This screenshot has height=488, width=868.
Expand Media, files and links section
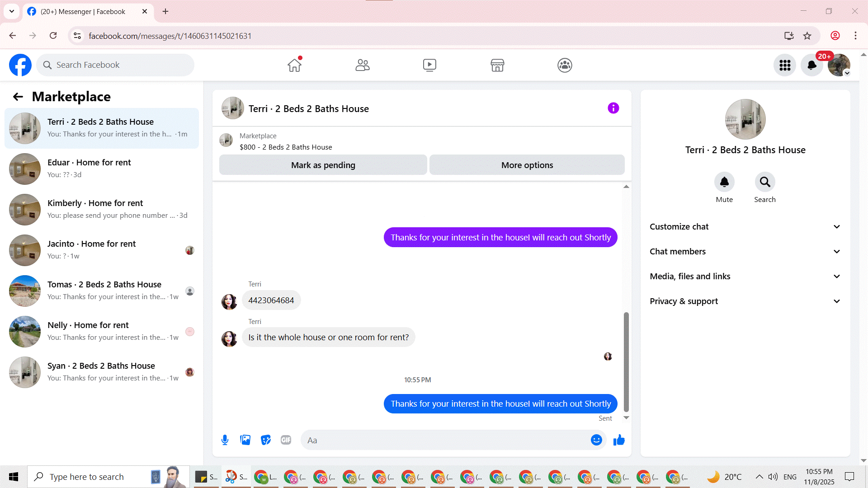[x=745, y=277]
